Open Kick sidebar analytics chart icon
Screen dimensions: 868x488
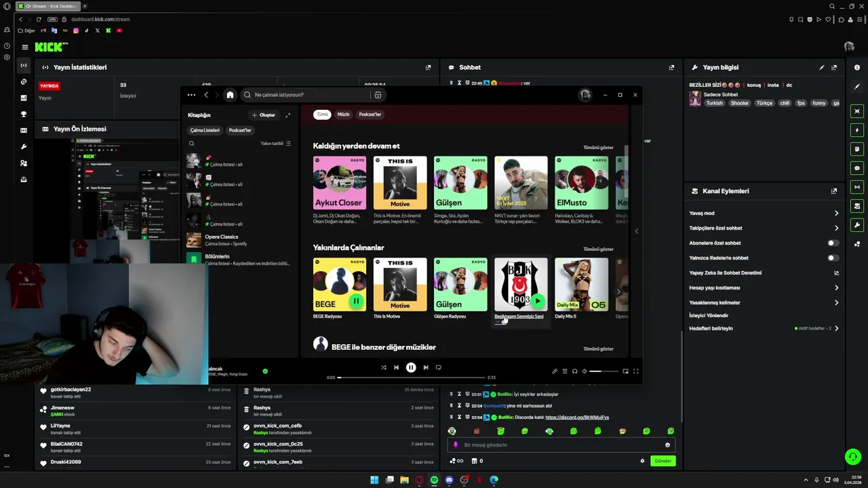[x=24, y=98]
